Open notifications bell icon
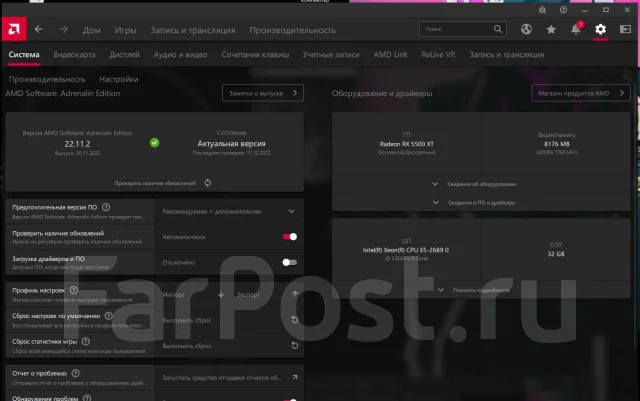Image resolution: width=640 pixels, height=401 pixels. [x=576, y=29]
